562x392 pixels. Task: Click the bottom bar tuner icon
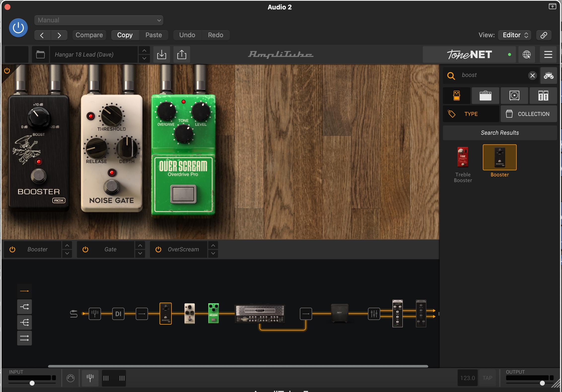click(x=90, y=378)
